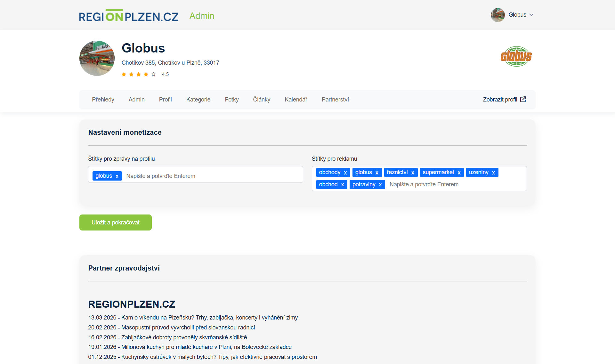
Task: Remove the uzeniny ad tag
Action: (494, 173)
